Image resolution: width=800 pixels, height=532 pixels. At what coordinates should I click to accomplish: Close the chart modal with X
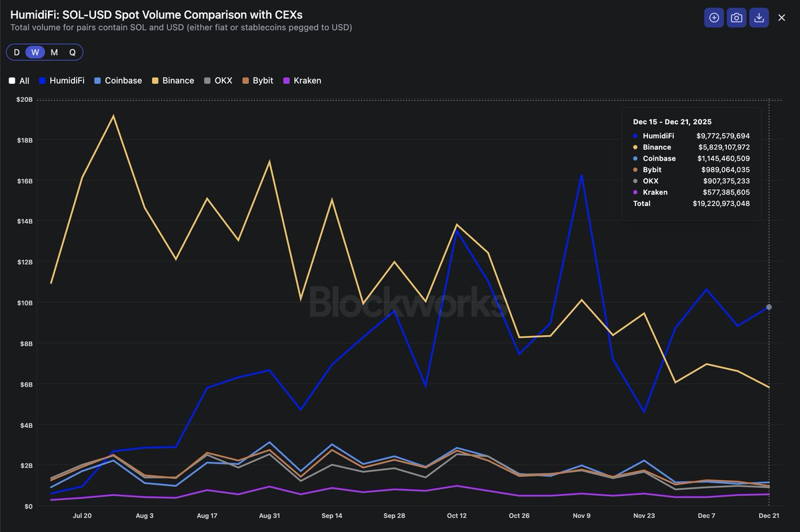pos(782,18)
